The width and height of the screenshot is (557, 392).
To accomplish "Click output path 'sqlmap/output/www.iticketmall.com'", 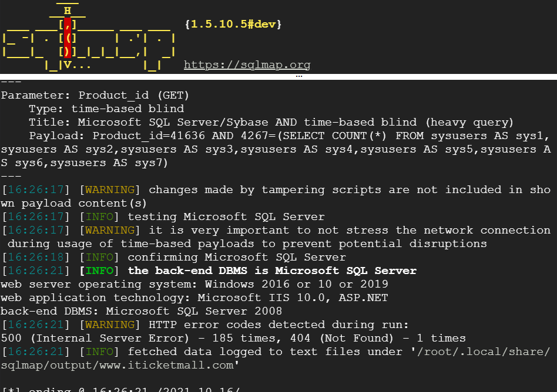I will click(118, 365).
